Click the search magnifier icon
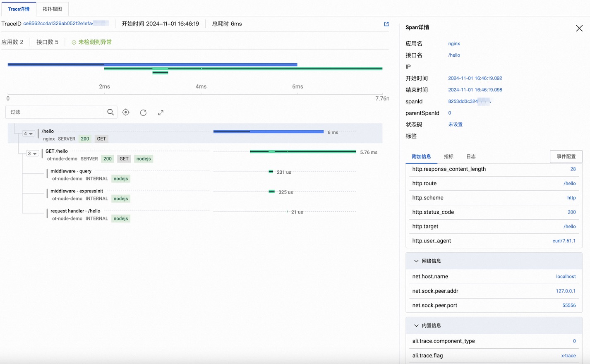 click(x=110, y=112)
